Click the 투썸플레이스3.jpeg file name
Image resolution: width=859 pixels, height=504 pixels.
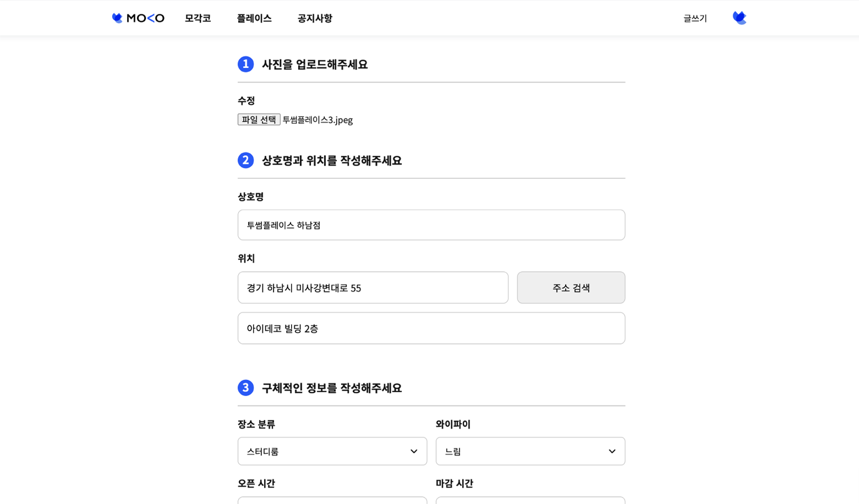pos(318,120)
